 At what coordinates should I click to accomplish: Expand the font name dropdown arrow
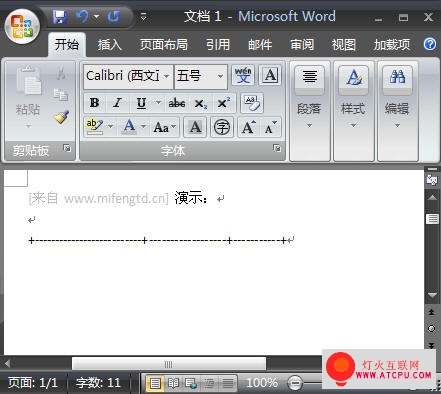(x=167, y=77)
